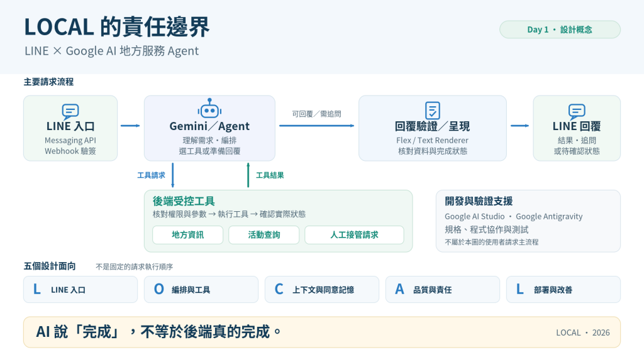The image size is (644, 362).
Task: Click the 工具請求 arrow label
Action: [151, 175]
